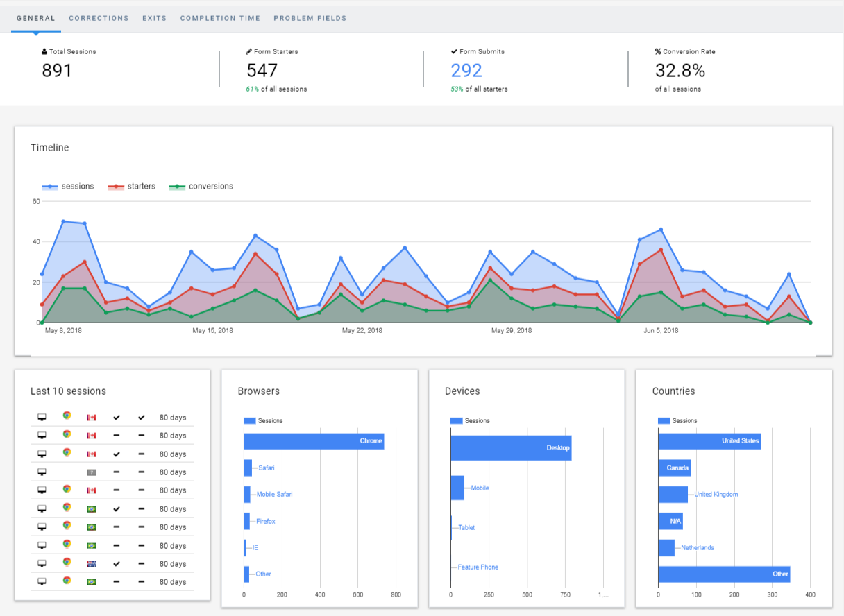Go to the Exits tab

[x=154, y=19]
